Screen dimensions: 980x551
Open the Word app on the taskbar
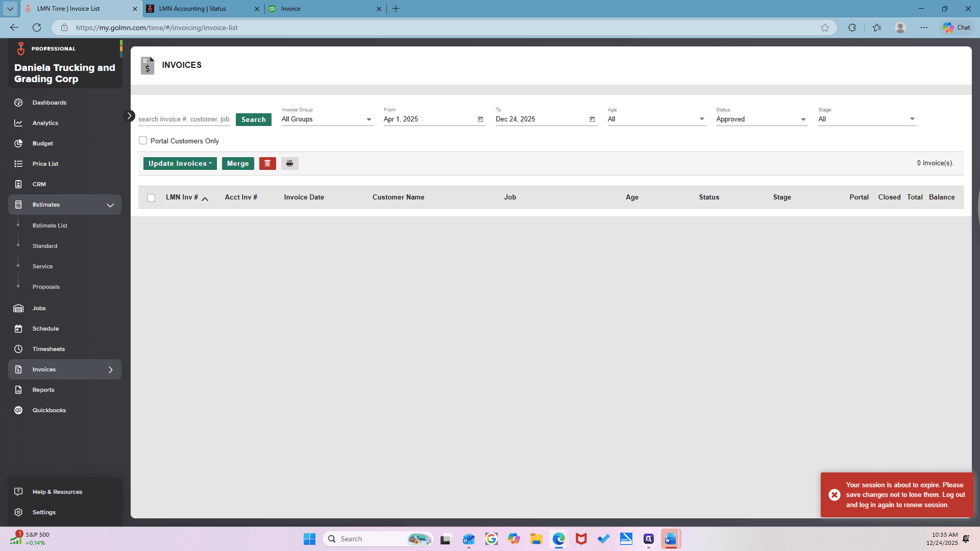click(671, 539)
